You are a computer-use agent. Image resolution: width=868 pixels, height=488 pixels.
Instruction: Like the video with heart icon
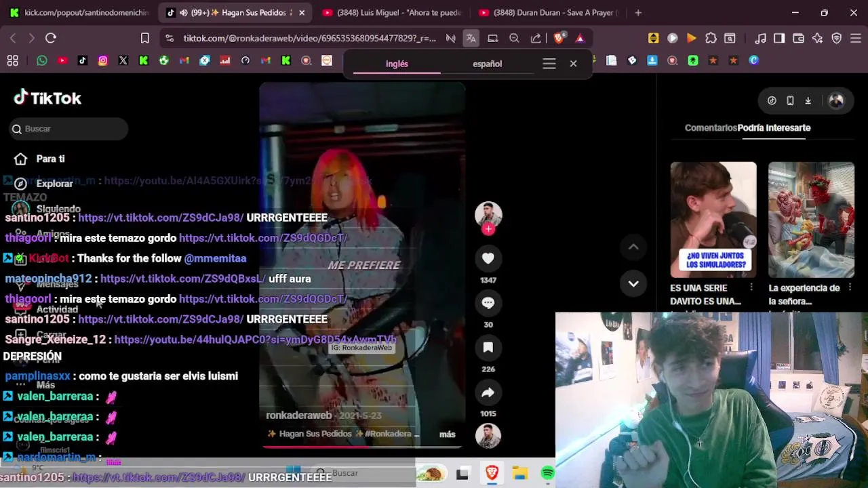click(488, 258)
